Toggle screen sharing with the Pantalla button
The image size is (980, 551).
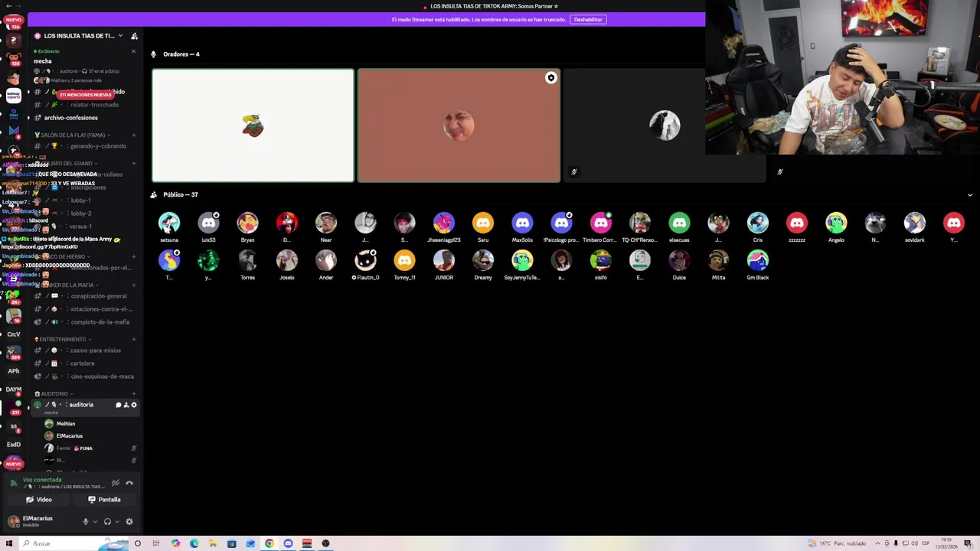tap(104, 500)
